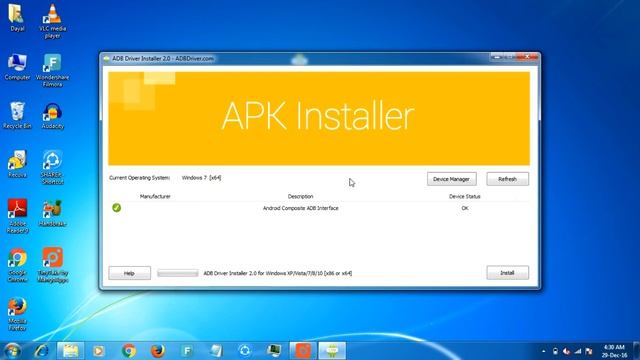The image size is (640, 360).
Task: Launch Mozilla Firefox desktop shortcut
Action: (x=17, y=314)
